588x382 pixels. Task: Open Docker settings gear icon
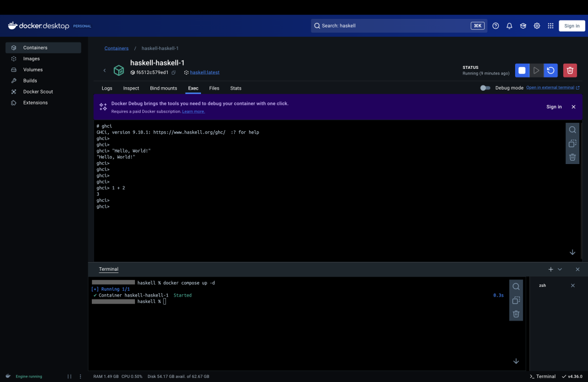[537, 26]
